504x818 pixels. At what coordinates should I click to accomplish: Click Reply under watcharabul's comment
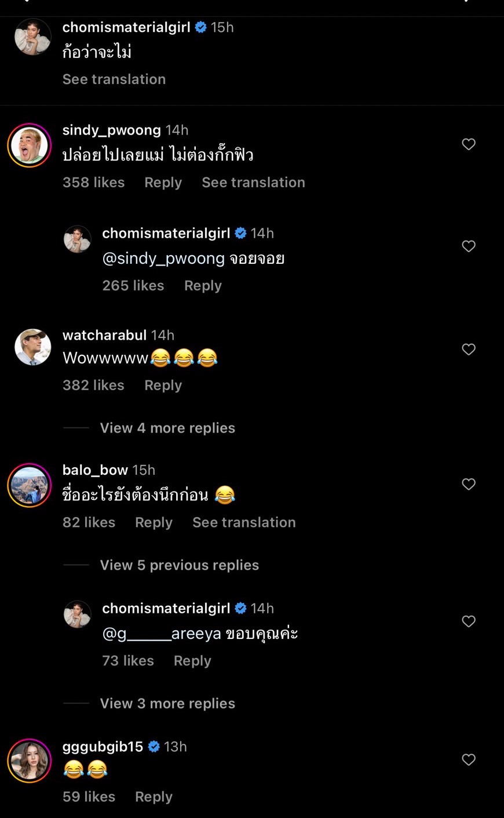click(163, 385)
